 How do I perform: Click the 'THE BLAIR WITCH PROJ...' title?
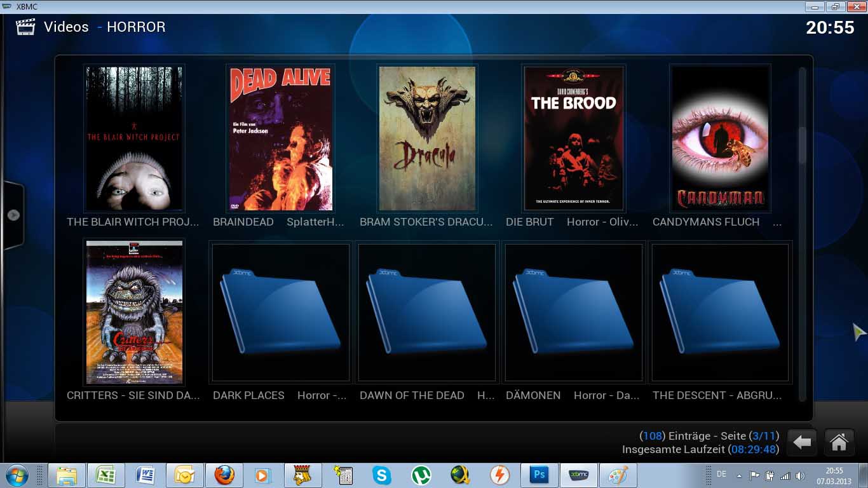pyautogui.click(x=133, y=222)
